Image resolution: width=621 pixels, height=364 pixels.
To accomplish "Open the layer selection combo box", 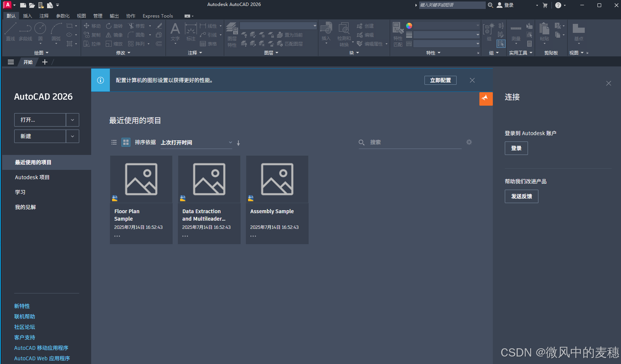I will pyautogui.click(x=278, y=26).
